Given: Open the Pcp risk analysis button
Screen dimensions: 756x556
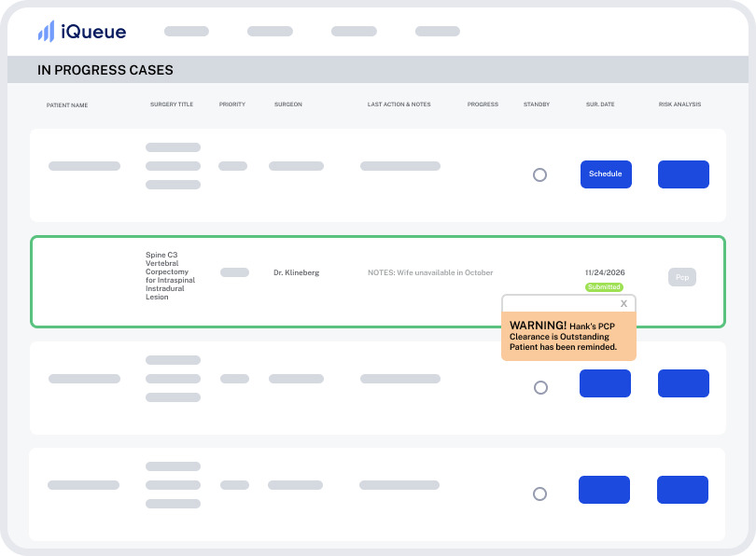Looking at the screenshot, I should [x=681, y=277].
